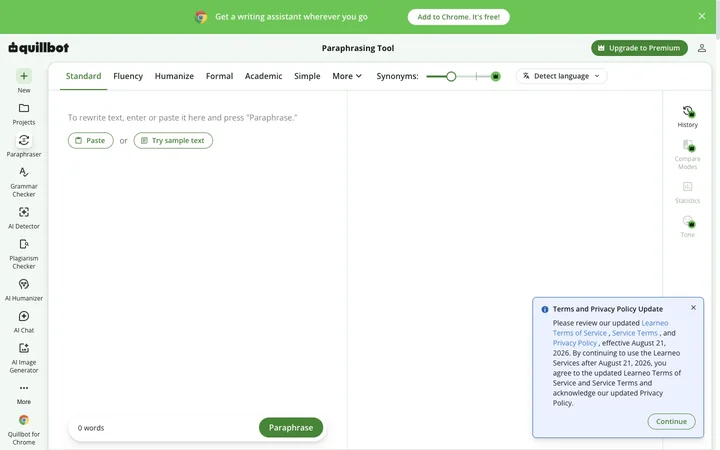The height and width of the screenshot is (450, 720).
Task: Click the green Paraphrase button
Action: tap(291, 428)
